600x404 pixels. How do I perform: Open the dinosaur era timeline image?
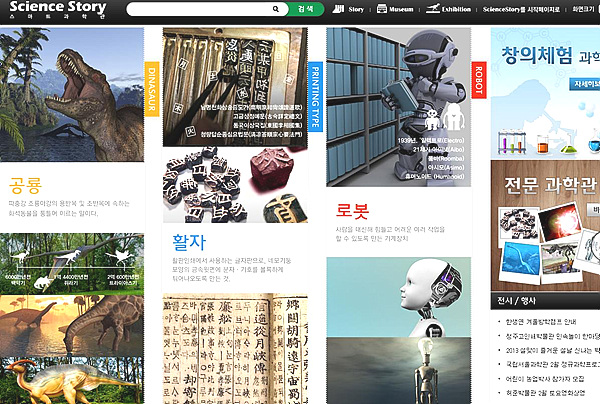tap(72, 264)
